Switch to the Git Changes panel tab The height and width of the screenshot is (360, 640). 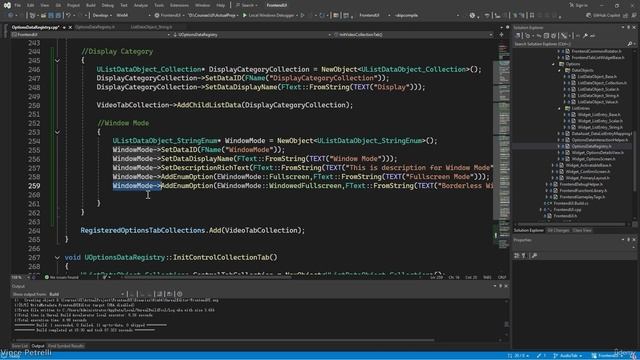tap(558, 231)
